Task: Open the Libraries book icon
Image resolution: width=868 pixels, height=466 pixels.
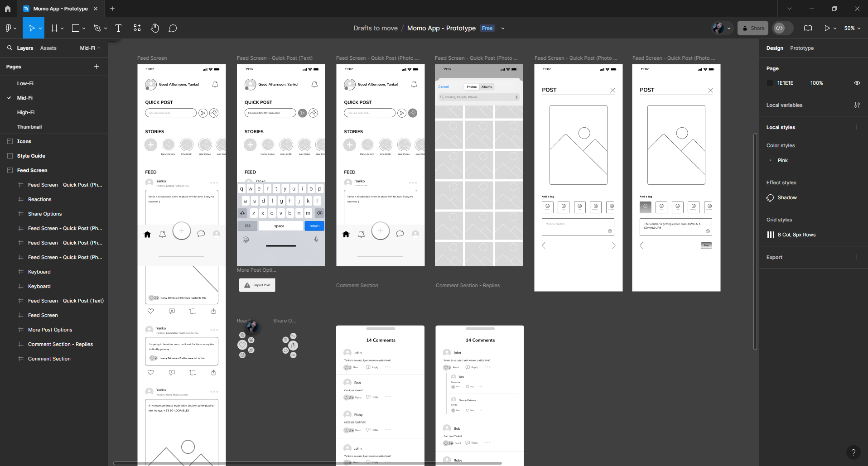Action: click(x=808, y=28)
